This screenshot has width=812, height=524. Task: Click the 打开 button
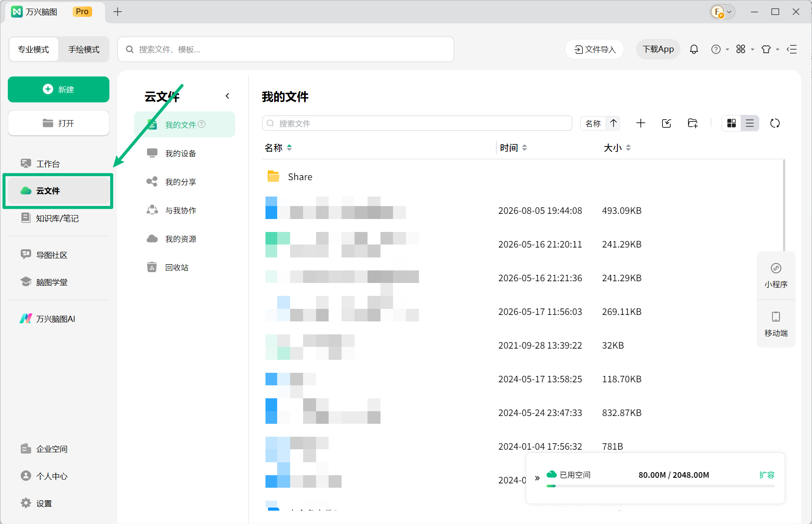(58, 123)
